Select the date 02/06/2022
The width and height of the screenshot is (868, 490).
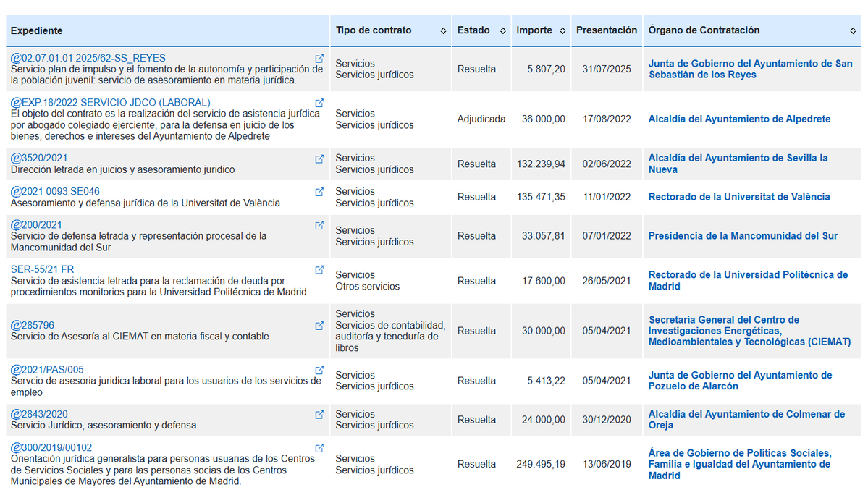pyautogui.click(x=607, y=164)
